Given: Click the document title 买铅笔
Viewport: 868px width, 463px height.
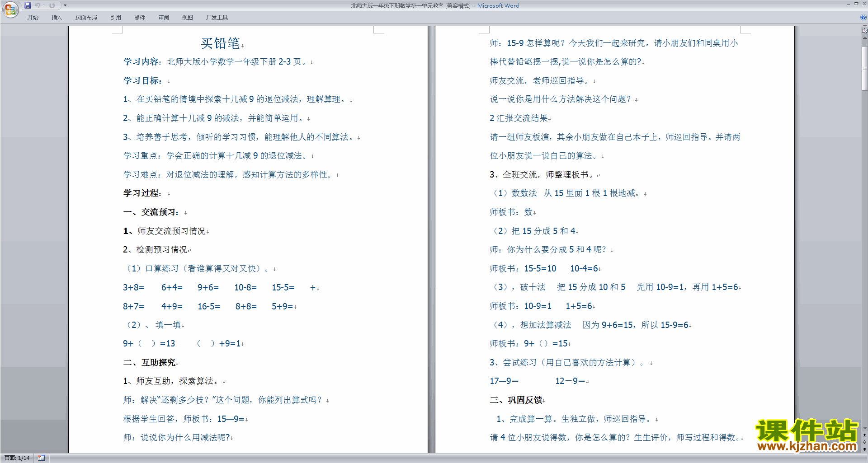Looking at the screenshot, I should coord(220,43).
